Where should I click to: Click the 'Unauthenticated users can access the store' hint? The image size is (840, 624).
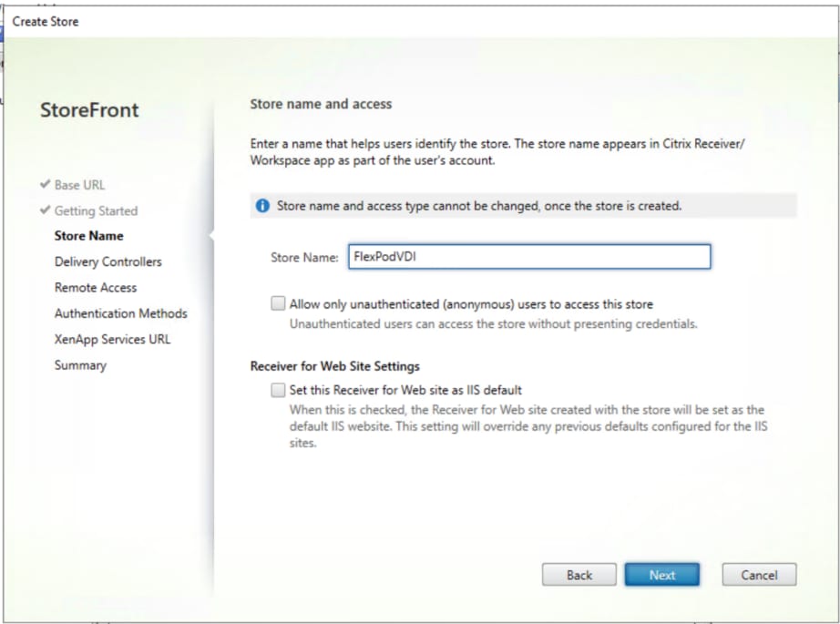[494, 324]
